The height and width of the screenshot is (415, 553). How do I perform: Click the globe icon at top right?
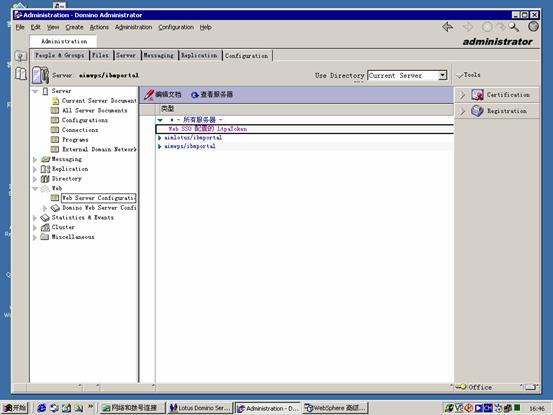[x=533, y=26]
